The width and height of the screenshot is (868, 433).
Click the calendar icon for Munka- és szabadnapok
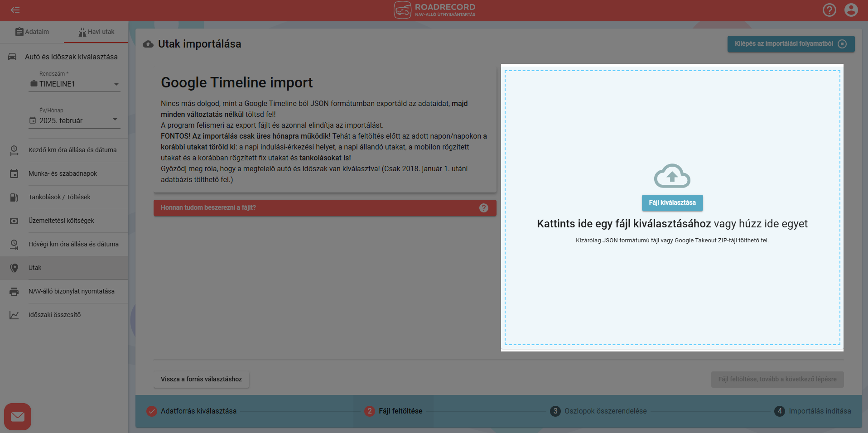(14, 174)
